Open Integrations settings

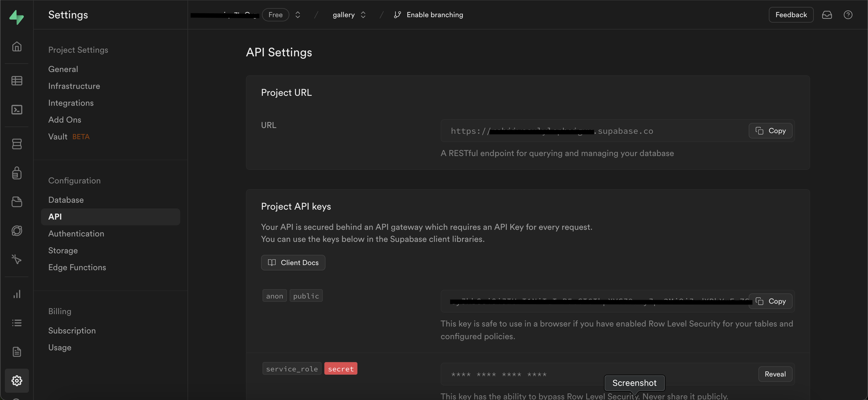(x=71, y=103)
